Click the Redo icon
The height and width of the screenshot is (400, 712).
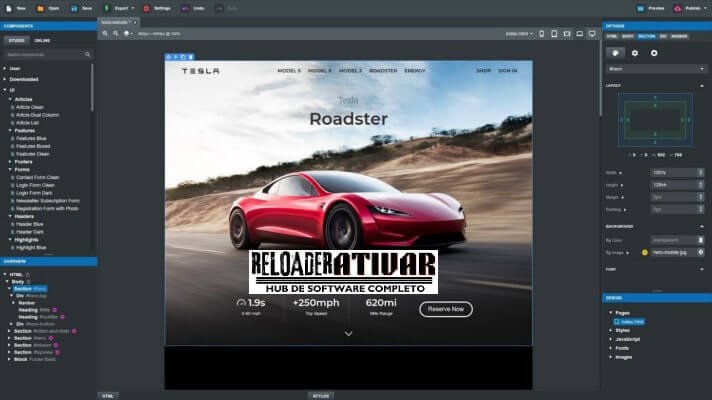coord(219,8)
